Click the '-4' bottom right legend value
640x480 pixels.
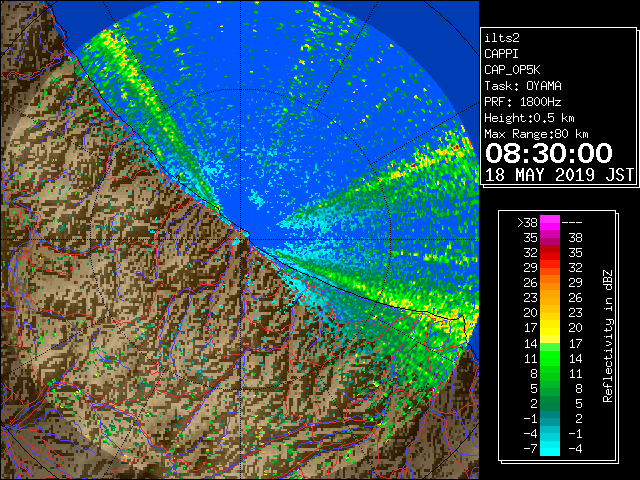point(576,449)
